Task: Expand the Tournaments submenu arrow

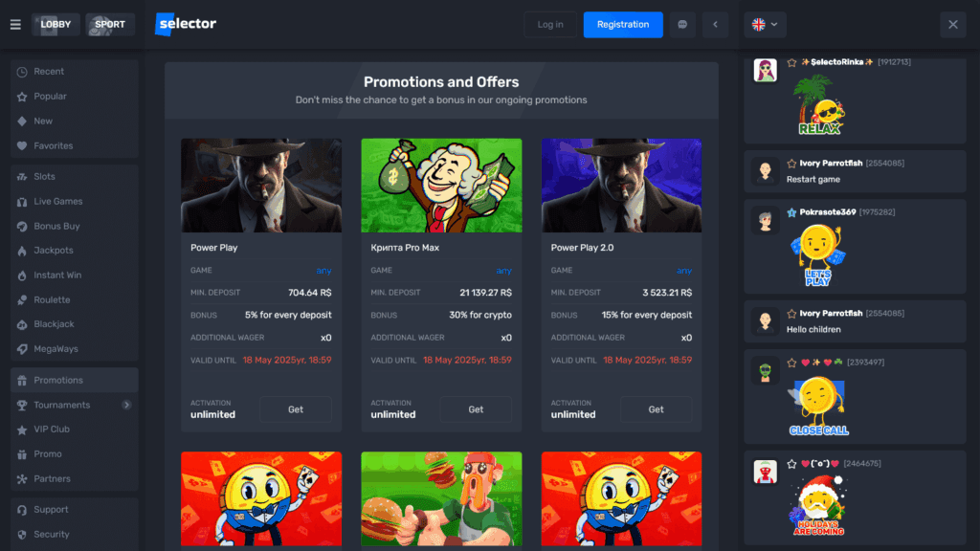Action: (x=127, y=405)
